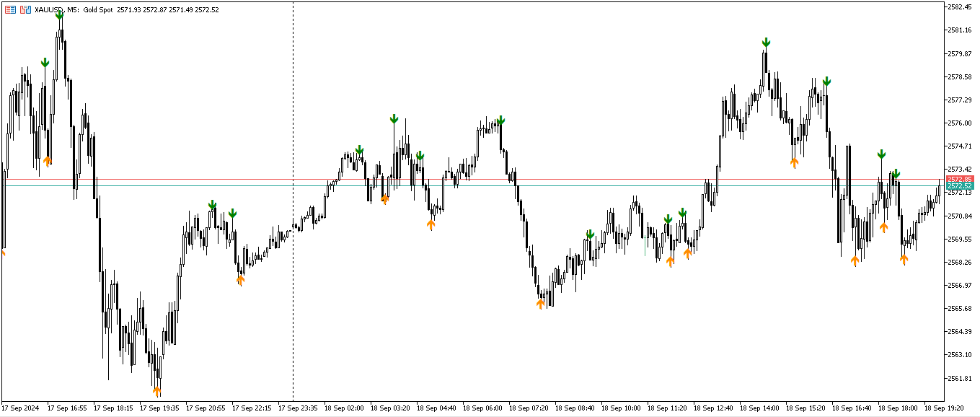Select the orange buy arrow near the 07:20 swing low

coord(539,303)
